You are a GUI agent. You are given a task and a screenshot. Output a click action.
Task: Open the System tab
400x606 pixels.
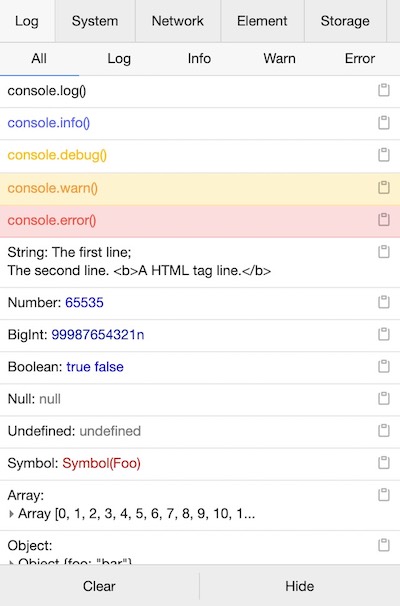95,21
